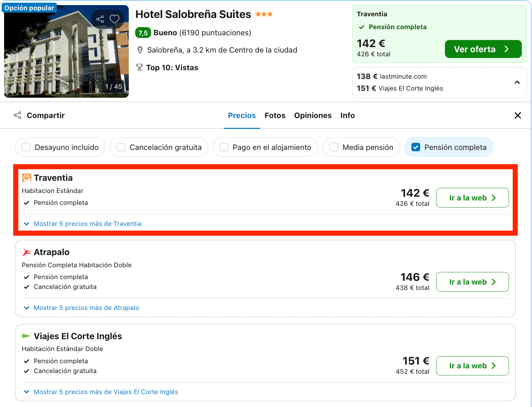Click the Atrapalo logo icon
This screenshot has width=532, height=407.
tap(26, 252)
